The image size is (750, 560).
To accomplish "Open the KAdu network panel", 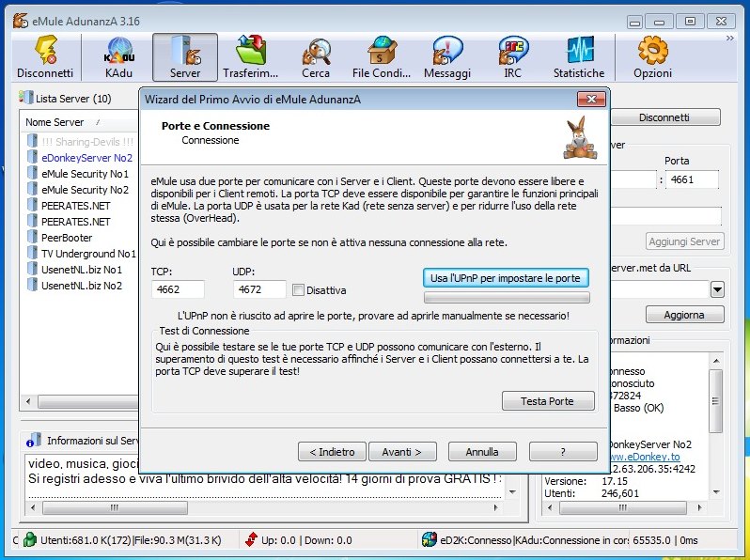I will [118, 57].
